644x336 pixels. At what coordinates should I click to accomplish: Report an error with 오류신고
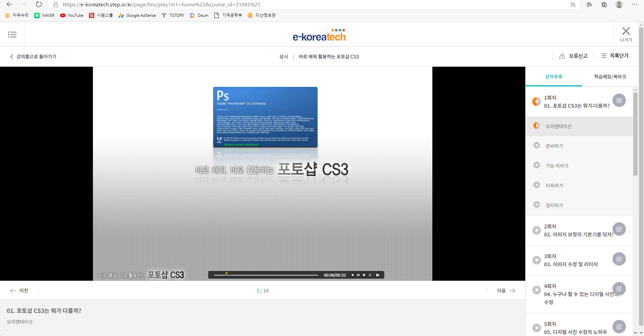pos(573,56)
